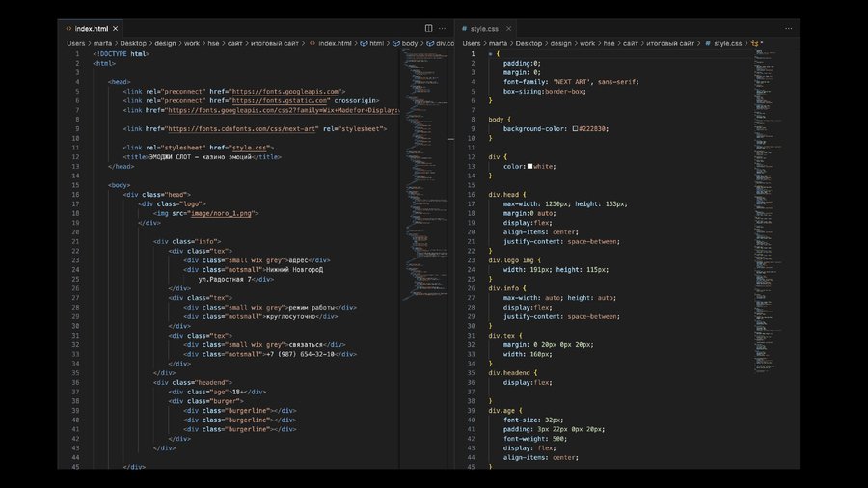The height and width of the screenshot is (488, 868).
Task: Expand the 'итоговый сайт' breadcrumb in right editor
Action: tap(671, 43)
